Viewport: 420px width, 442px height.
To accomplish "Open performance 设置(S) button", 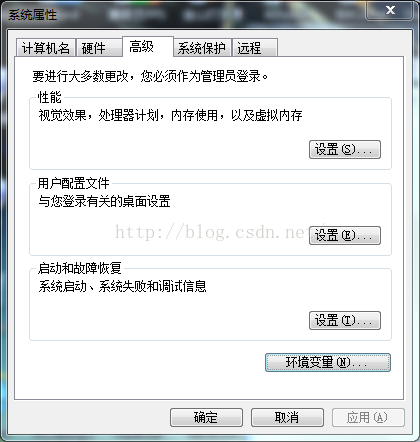I will pyautogui.click(x=345, y=149).
